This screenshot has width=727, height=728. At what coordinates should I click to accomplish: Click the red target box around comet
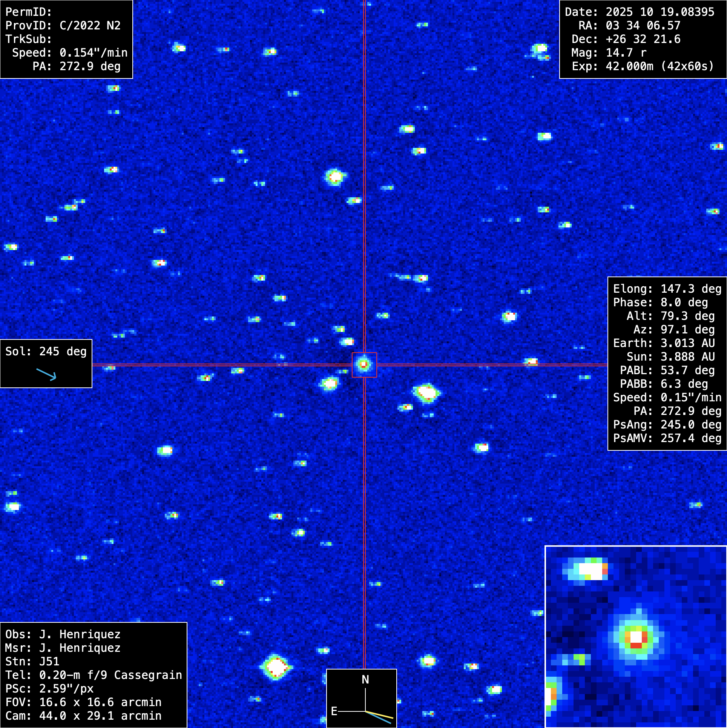[364, 365]
